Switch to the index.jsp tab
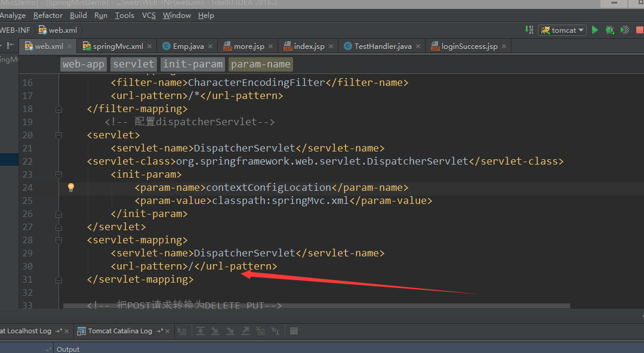This screenshot has width=644, height=353. [309, 47]
